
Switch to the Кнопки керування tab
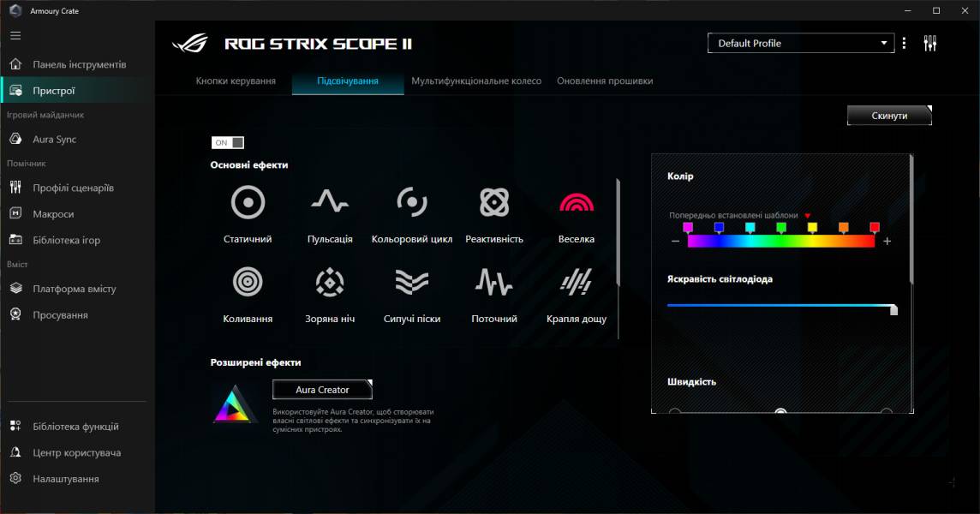pos(236,81)
